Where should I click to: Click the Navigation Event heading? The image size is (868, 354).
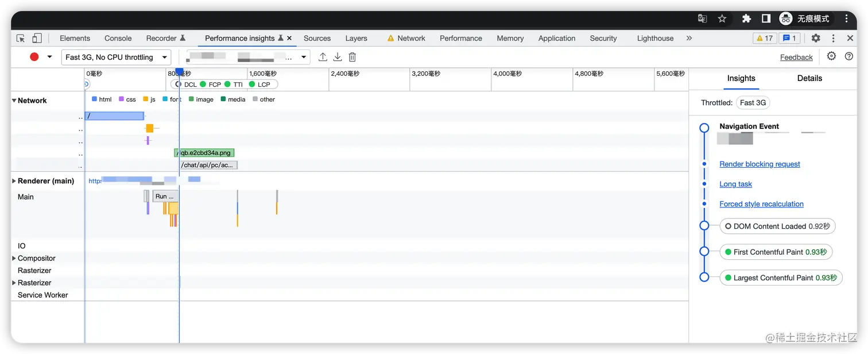coord(749,126)
